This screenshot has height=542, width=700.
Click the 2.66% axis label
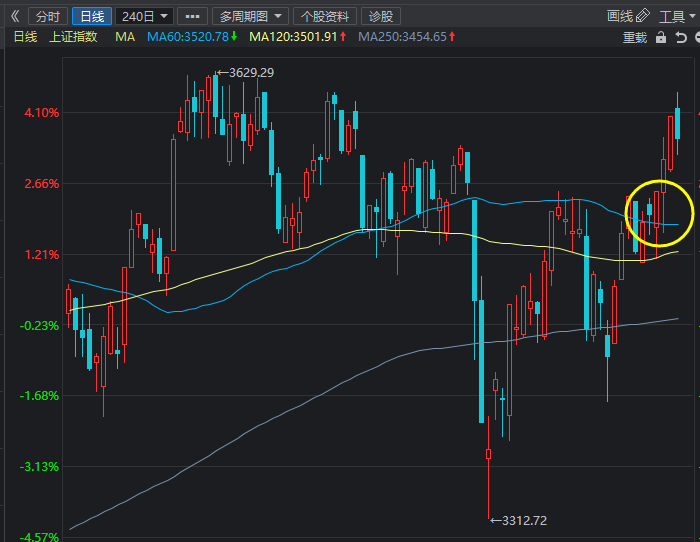coord(42,183)
